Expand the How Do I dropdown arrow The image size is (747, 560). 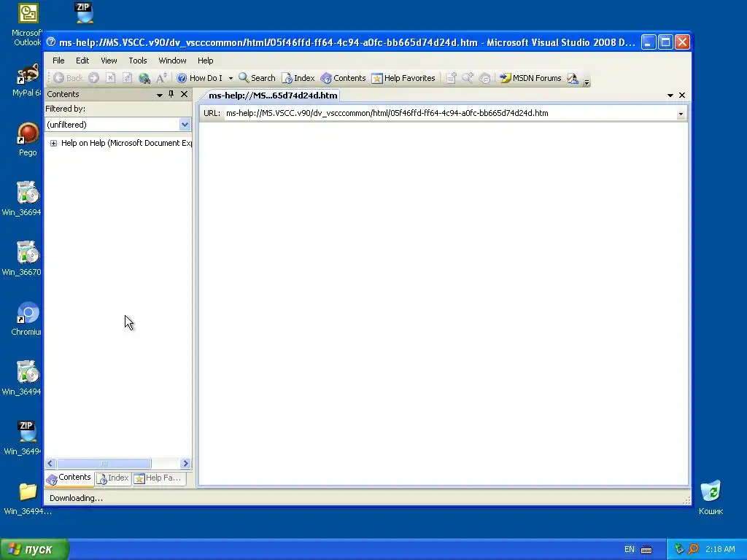(231, 78)
